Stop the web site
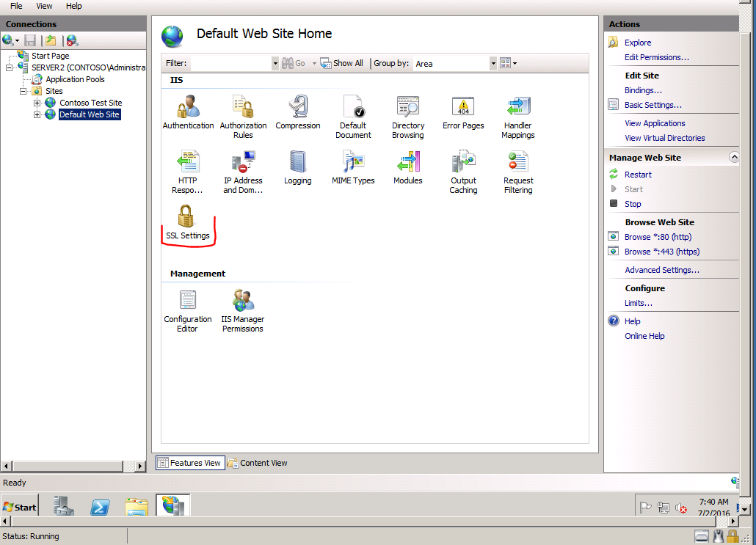This screenshot has height=545, width=756. point(633,204)
